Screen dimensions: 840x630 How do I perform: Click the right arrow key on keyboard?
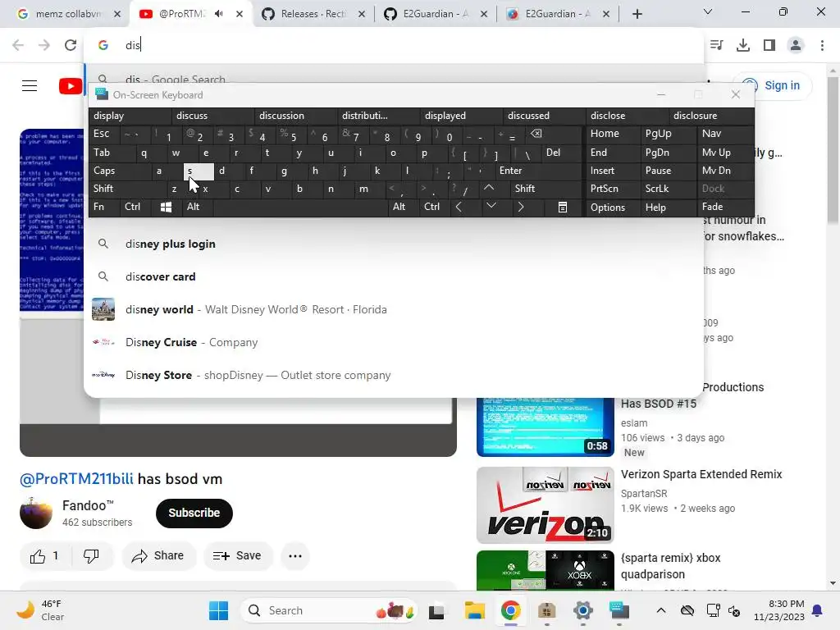point(520,207)
